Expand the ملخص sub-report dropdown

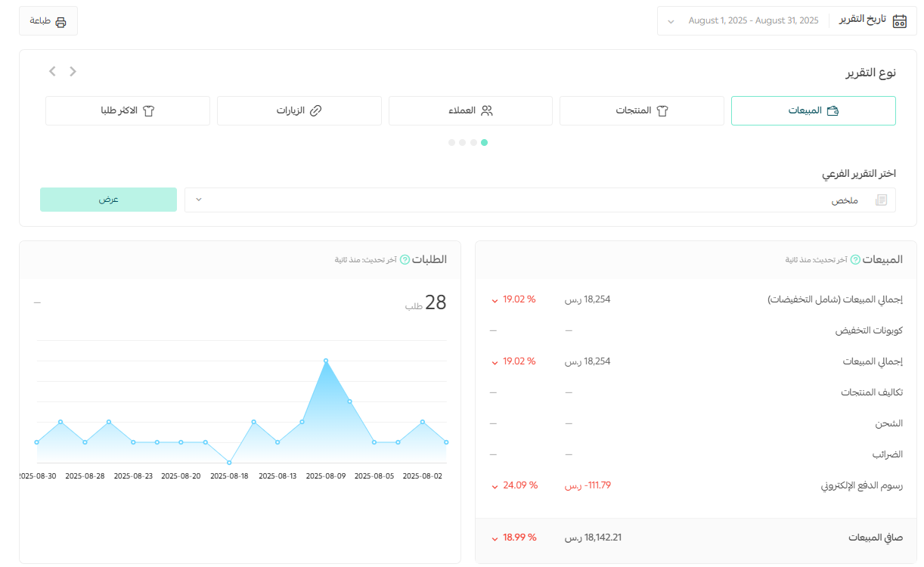coord(540,200)
